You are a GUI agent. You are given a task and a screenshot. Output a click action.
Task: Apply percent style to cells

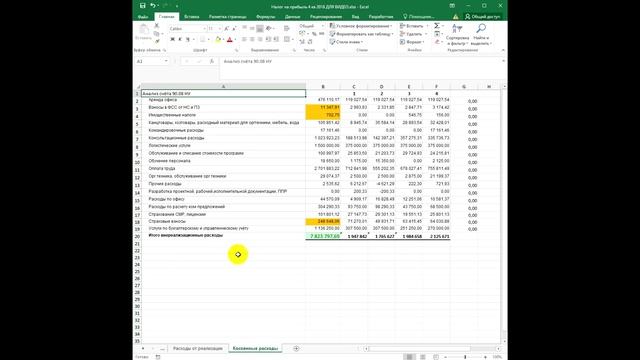314,34
